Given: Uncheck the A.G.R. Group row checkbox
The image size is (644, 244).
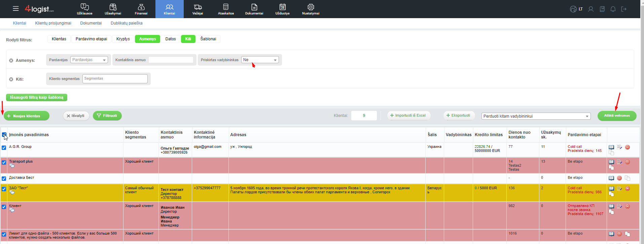Looking at the screenshot, I should (x=4, y=148).
